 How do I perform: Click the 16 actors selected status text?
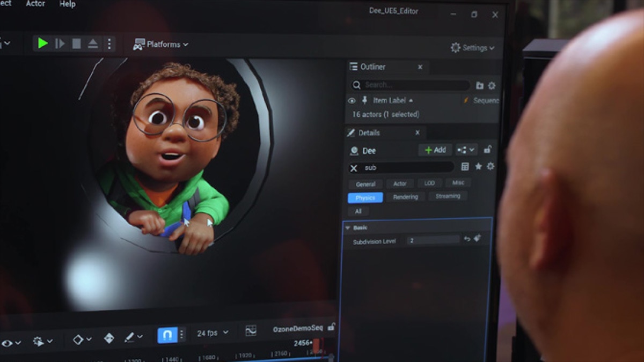pos(385,114)
